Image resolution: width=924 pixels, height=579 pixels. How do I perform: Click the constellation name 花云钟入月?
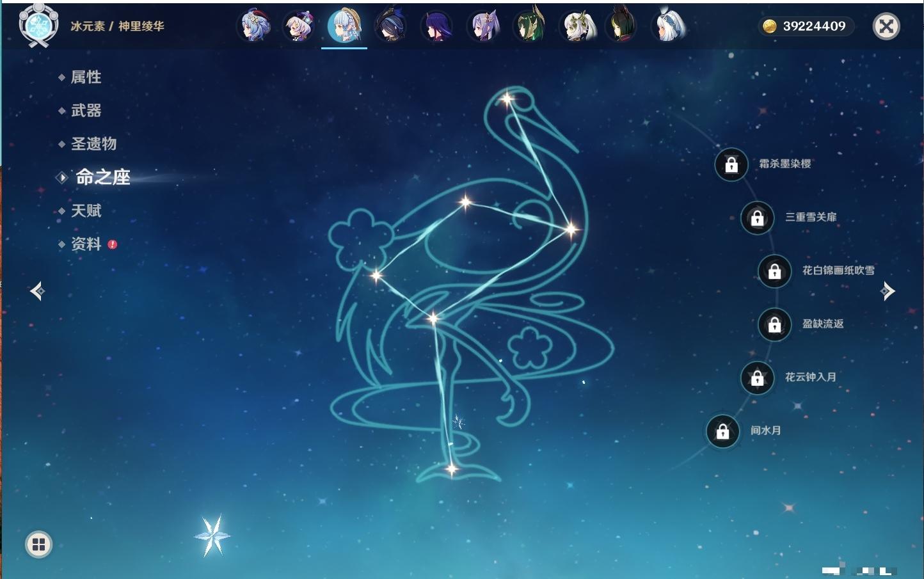click(811, 377)
